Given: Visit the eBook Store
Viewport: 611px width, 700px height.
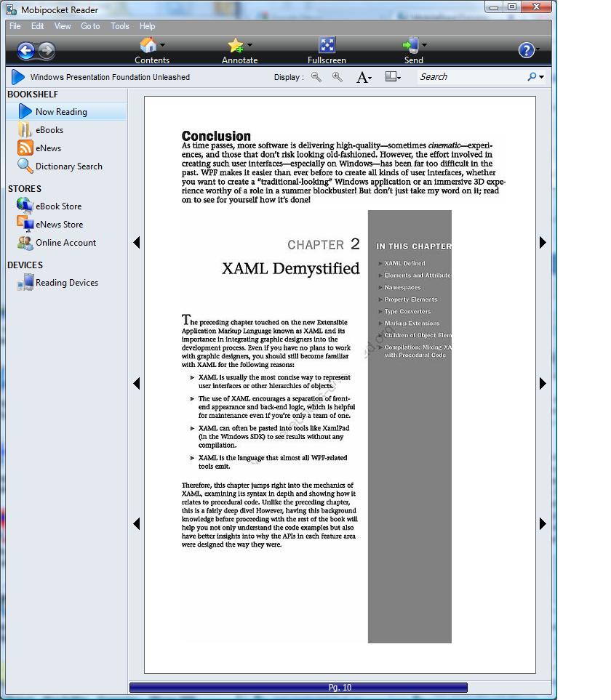Looking at the screenshot, I should click(x=58, y=206).
